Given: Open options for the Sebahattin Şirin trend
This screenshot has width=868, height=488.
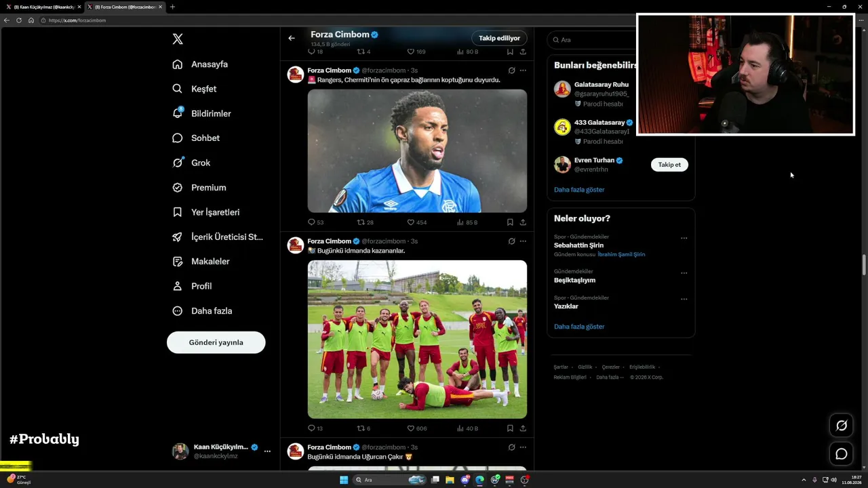Looking at the screenshot, I should pos(684,238).
